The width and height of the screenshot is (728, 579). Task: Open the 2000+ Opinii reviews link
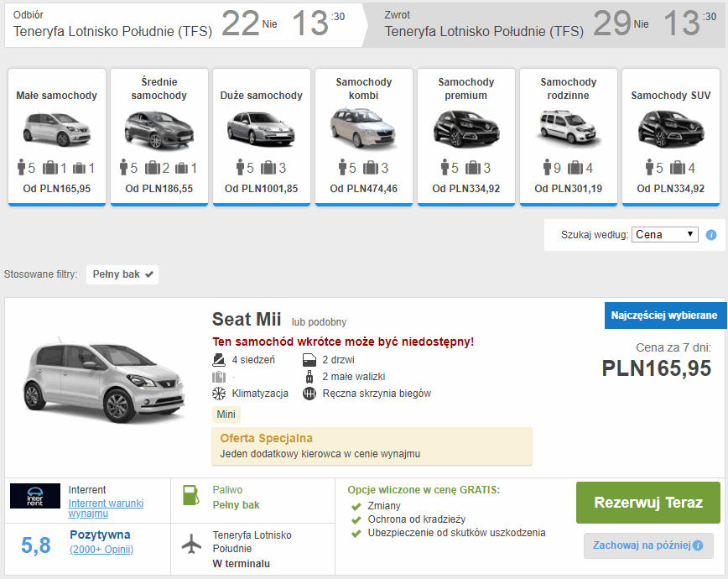tap(101, 550)
